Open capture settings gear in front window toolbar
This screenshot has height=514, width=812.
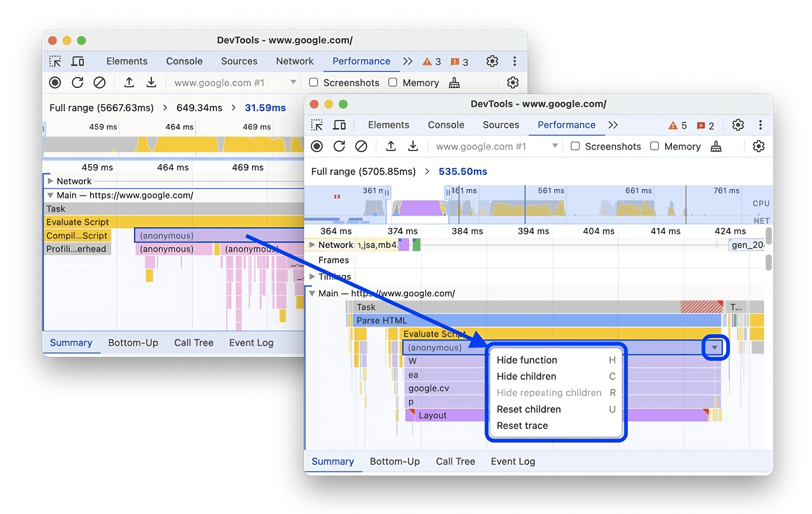click(758, 146)
